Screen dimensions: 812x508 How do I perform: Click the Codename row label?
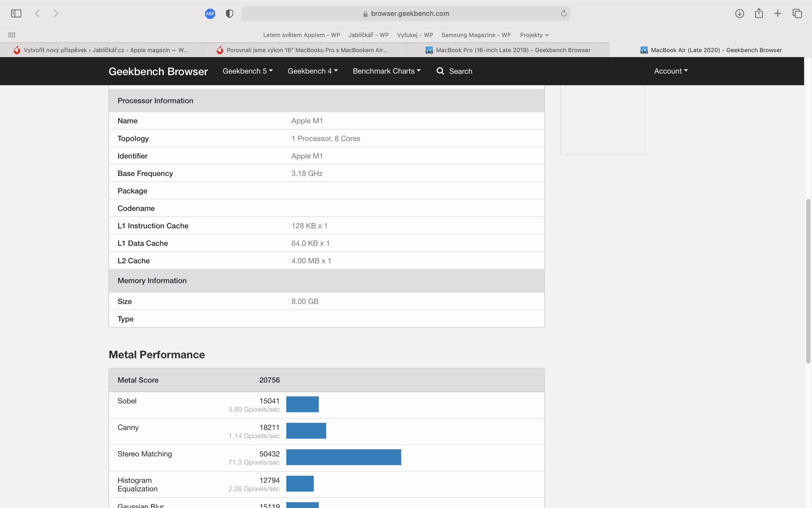136,208
